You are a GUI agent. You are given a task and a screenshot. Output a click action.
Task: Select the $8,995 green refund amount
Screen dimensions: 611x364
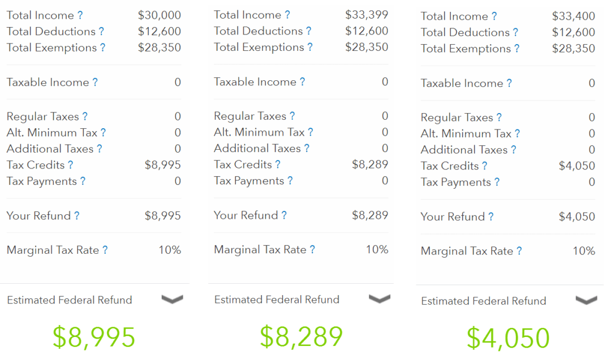[x=94, y=337]
